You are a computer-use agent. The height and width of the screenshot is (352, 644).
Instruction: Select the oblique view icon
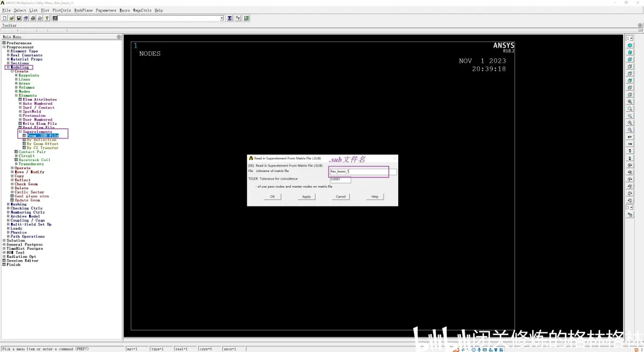tap(629, 52)
